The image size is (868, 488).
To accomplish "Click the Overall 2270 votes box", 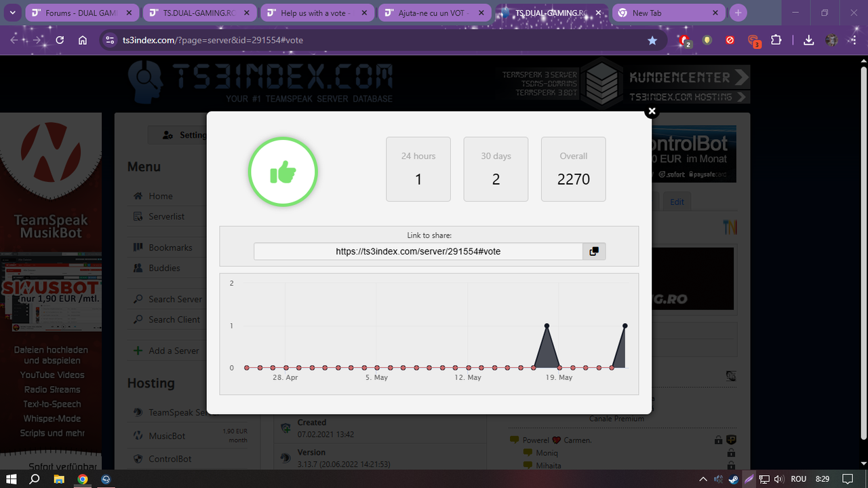I will pos(573,169).
